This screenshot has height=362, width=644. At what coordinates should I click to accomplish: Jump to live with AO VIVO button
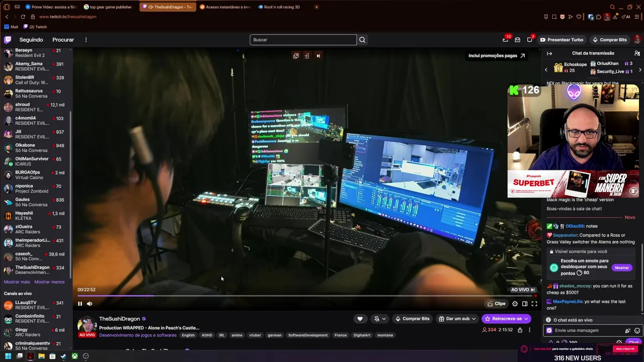pyautogui.click(x=523, y=290)
